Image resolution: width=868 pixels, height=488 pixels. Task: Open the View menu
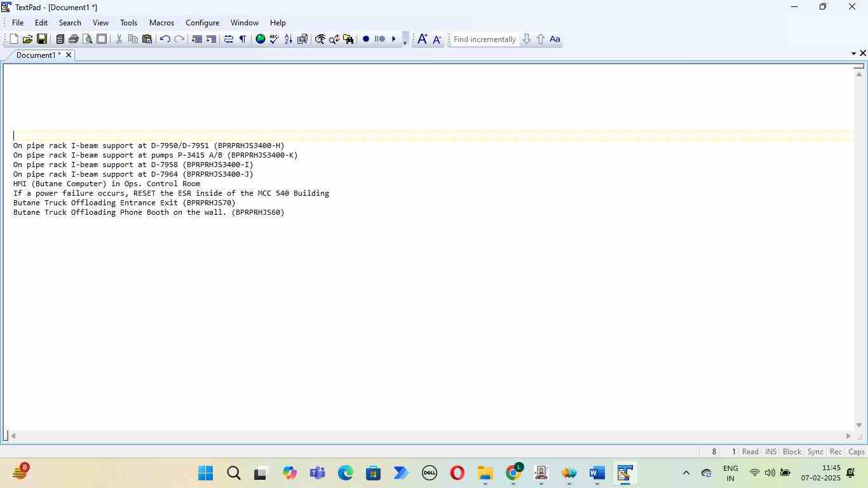coord(100,22)
